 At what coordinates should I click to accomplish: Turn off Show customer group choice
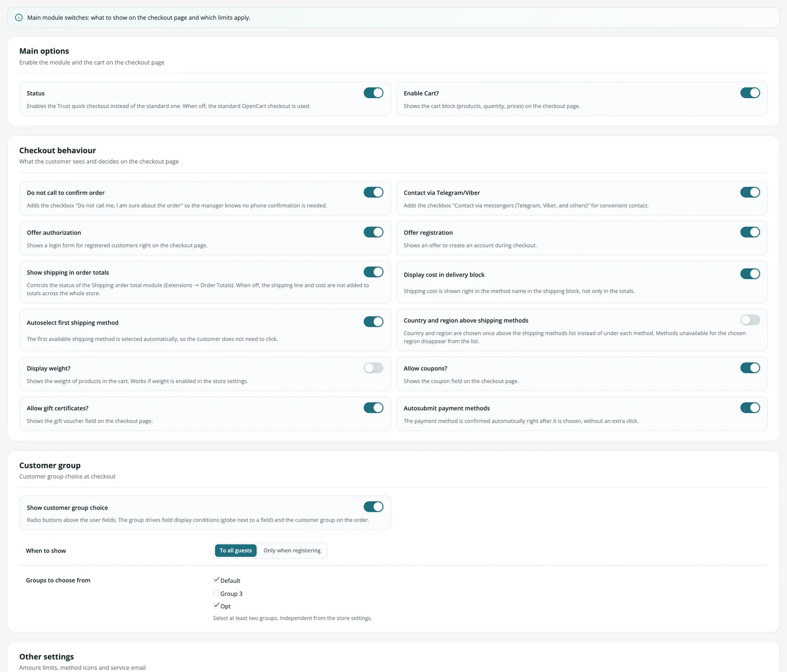(373, 507)
